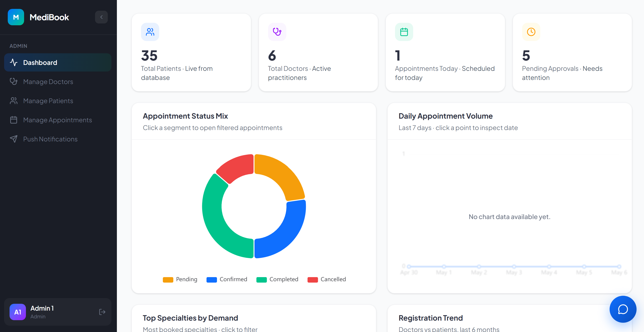Click the Total Doctors stethoscope icon
Screen dimensions: 644x332
tap(277, 32)
